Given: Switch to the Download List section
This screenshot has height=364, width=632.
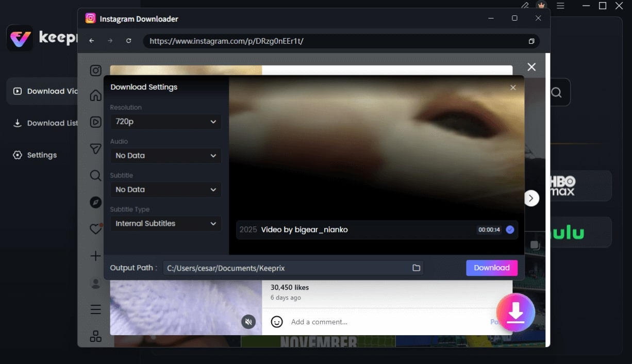Looking at the screenshot, I should [52, 123].
